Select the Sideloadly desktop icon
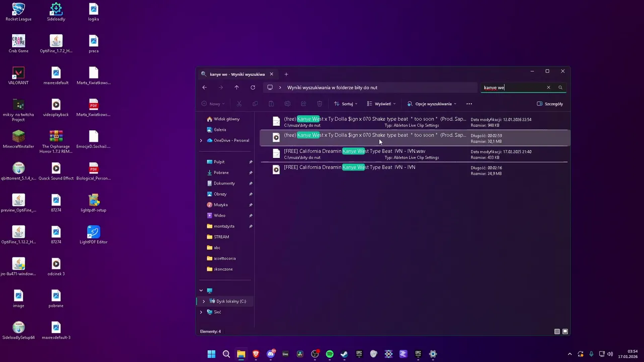Screen dimensions: 644x362 pos(56,13)
